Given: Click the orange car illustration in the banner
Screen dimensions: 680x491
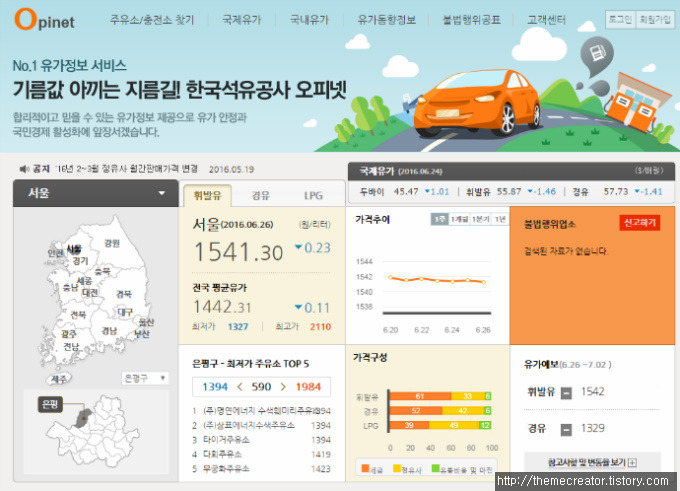Looking at the screenshot, I should tap(476, 102).
